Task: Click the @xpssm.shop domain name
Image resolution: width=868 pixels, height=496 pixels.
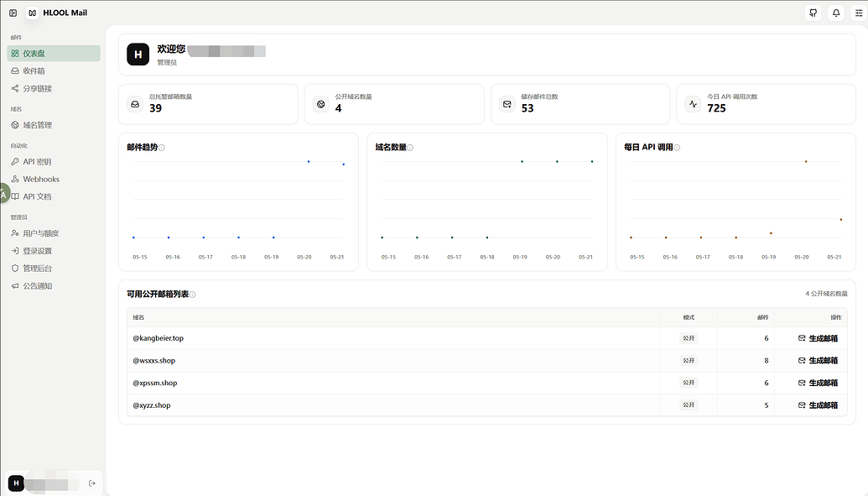Action: point(155,383)
